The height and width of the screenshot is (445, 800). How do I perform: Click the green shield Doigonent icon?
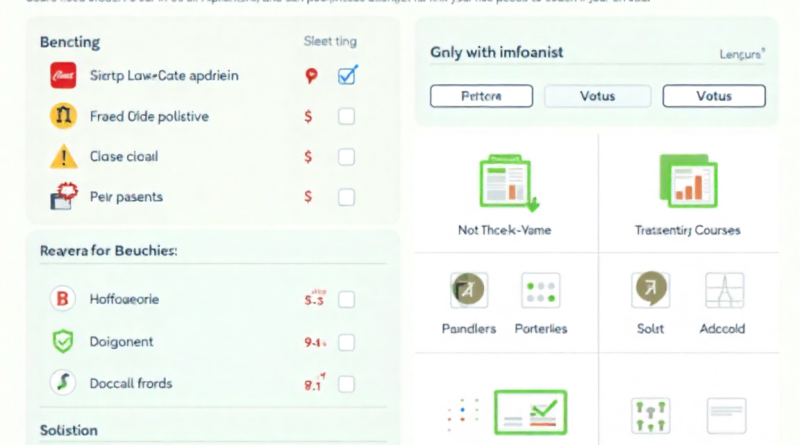63,342
